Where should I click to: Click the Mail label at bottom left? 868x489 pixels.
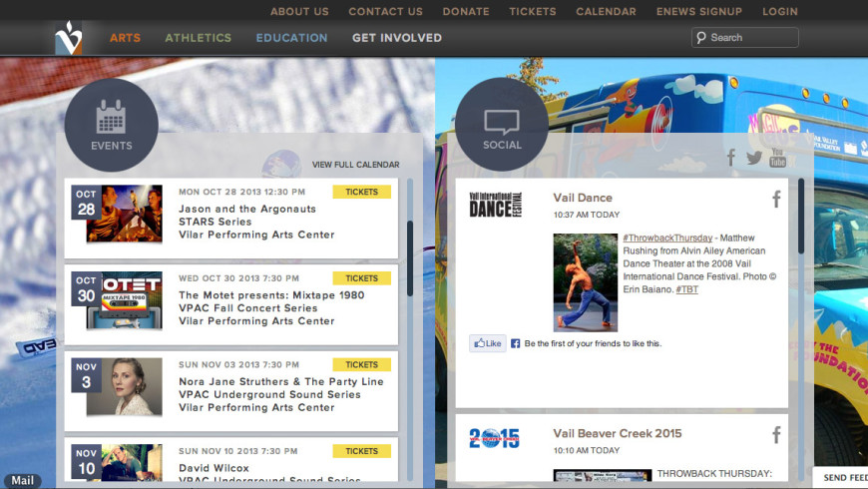click(23, 481)
